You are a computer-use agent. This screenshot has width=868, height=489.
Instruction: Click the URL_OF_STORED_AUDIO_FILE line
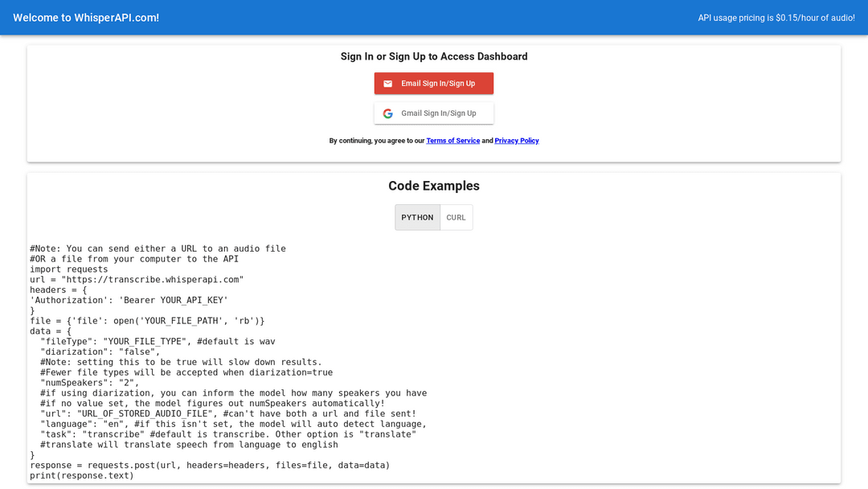point(228,413)
